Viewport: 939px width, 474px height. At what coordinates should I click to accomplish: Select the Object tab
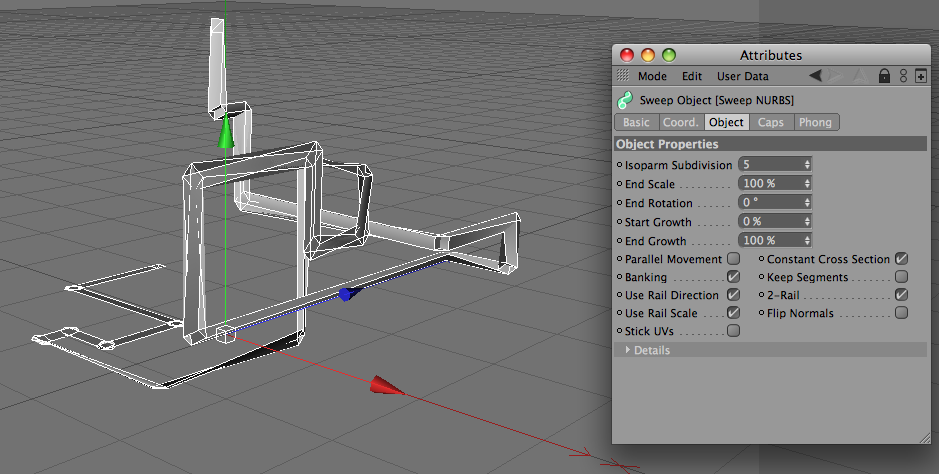click(726, 122)
